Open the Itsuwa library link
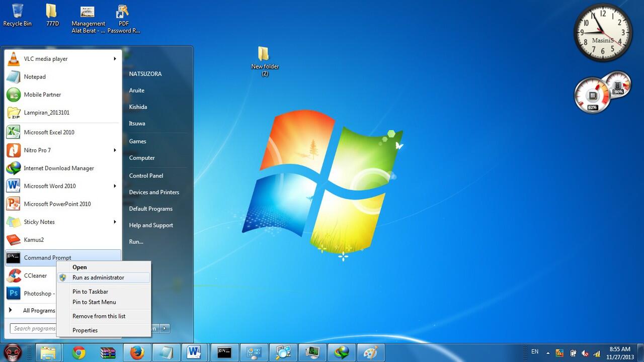The height and width of the screenshot is (362, 644). click(x=137, y=123)
